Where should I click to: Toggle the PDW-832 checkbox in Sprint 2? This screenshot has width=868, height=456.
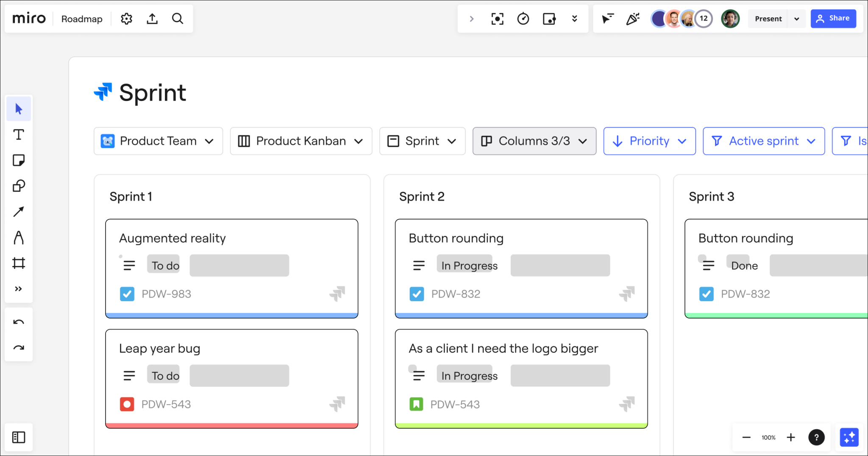click(x=417, y=294)
